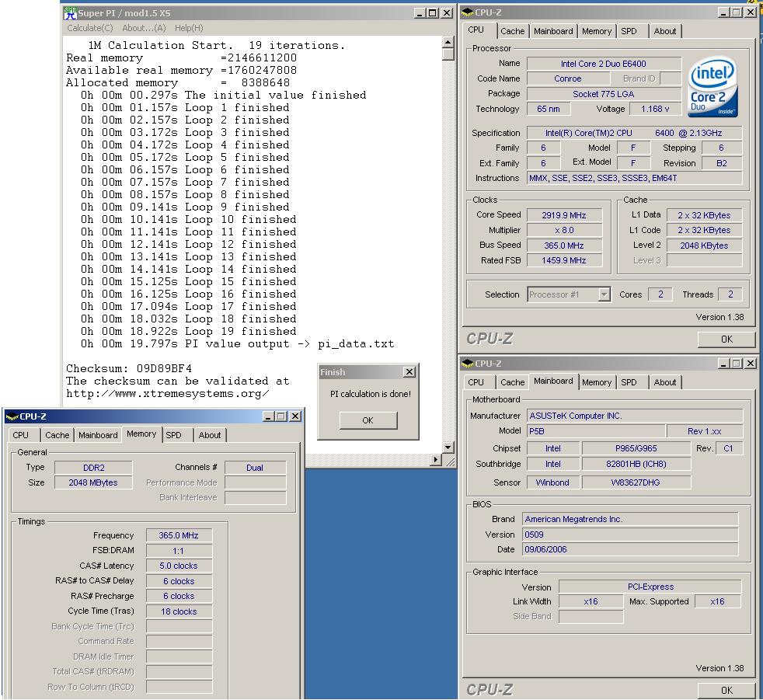Minimize the Super PI window
Image resolution: width=763 pixels, height=700 pixels.
tap(420, 13)
